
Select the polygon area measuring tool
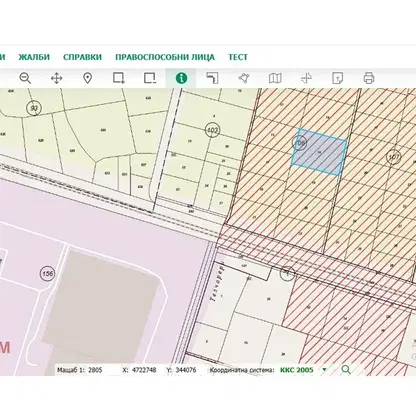tap(244, 78)
